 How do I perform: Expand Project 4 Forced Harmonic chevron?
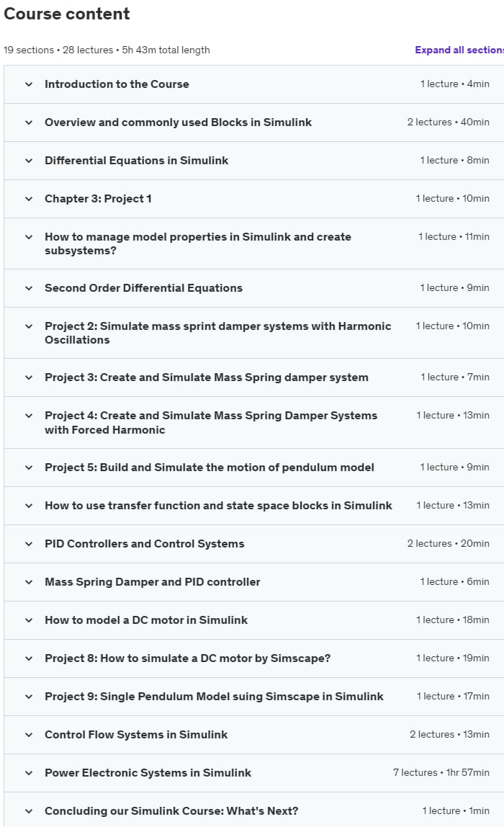(29, 416)
